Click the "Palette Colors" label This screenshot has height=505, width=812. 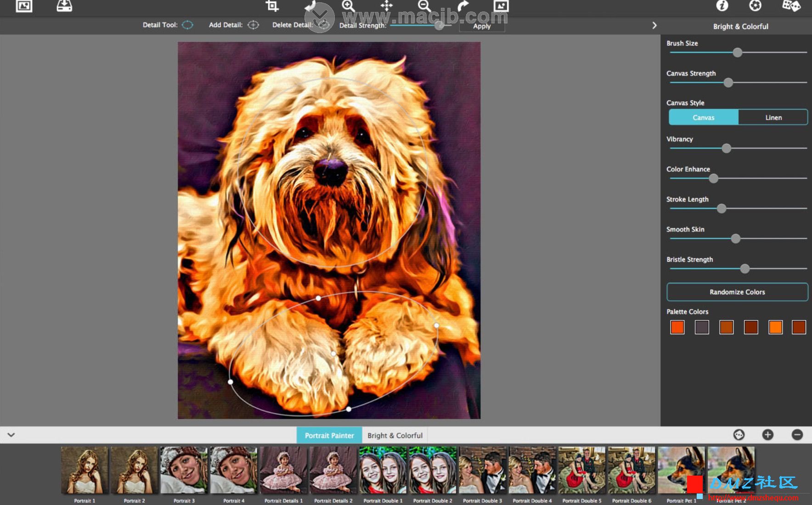pyautogui.click(x=688, y=312)
